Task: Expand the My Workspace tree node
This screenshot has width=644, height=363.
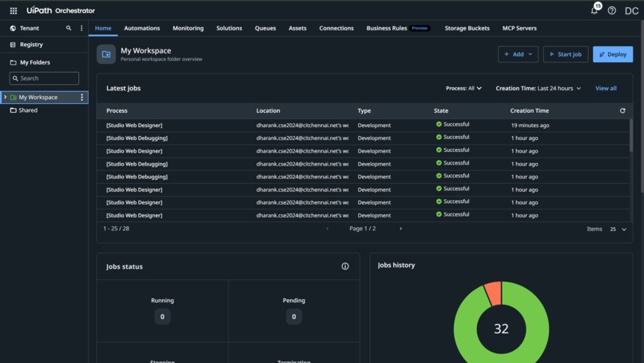Action: tap(5, 97)
